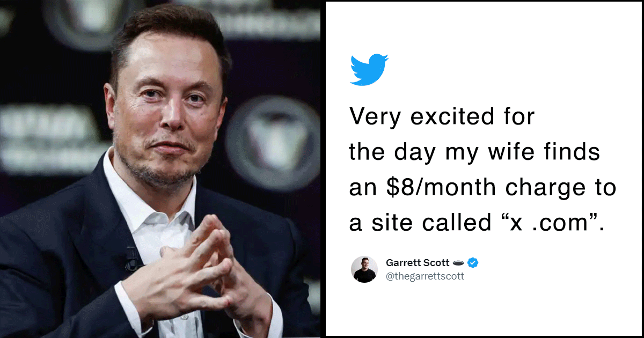Click the "Very excited for" tweet line
The height and width of the screenshot is (338, 644).
tap(442, 117)
